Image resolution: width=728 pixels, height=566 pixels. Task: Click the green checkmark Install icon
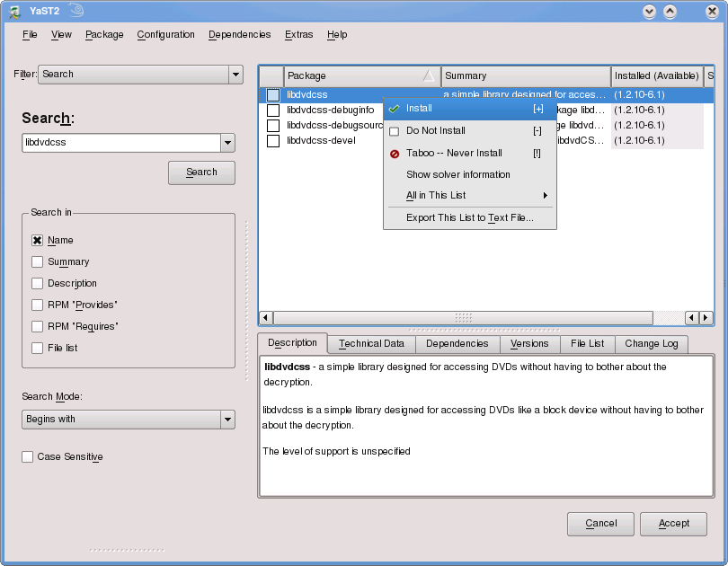[x=395, y=109]
